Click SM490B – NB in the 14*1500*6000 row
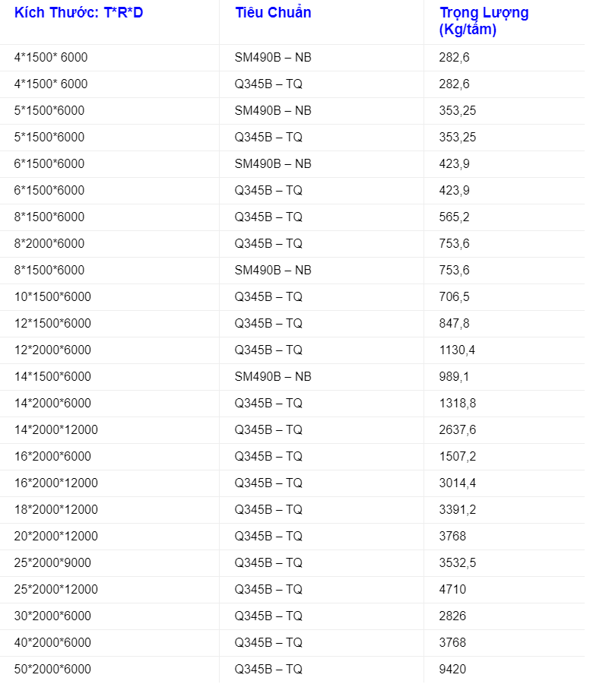The image size is (590, 700). coord(273,377)
